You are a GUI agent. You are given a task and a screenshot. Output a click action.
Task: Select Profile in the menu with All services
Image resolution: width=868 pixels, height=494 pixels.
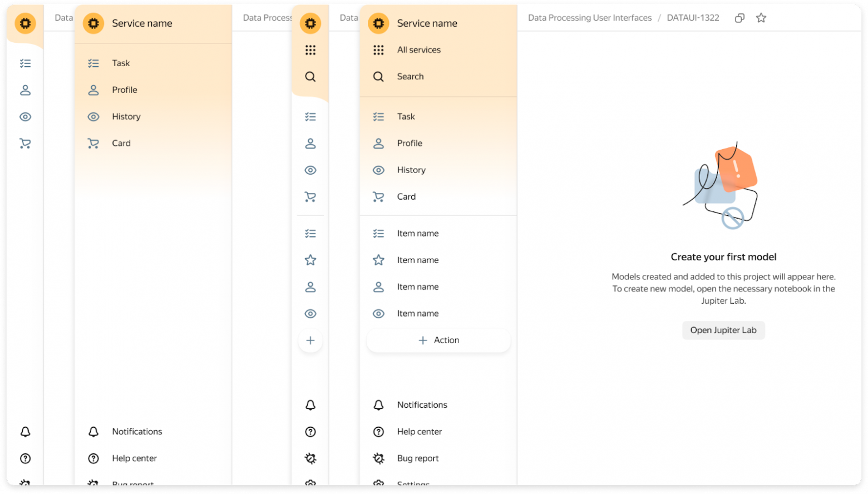click(438, 144)
